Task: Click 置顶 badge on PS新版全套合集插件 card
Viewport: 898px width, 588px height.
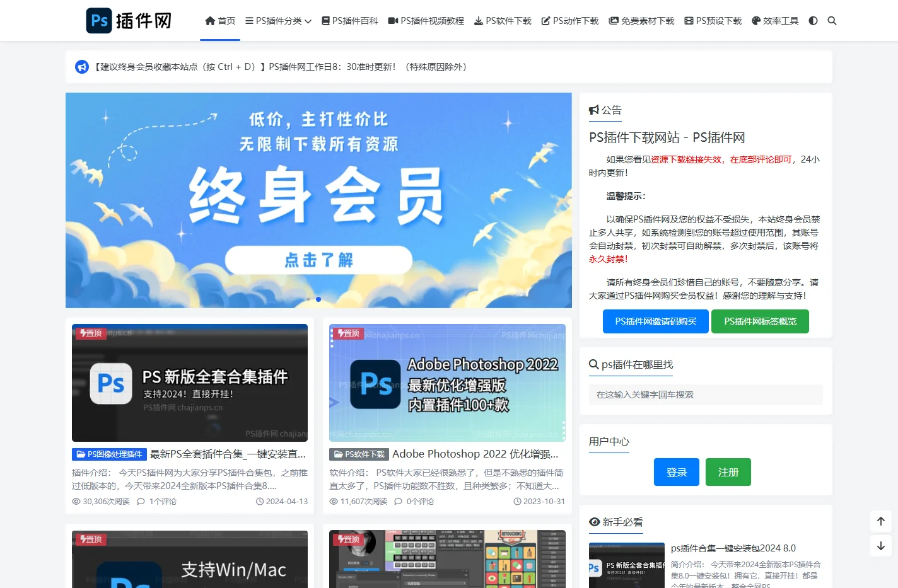Action: click(91, 333)
